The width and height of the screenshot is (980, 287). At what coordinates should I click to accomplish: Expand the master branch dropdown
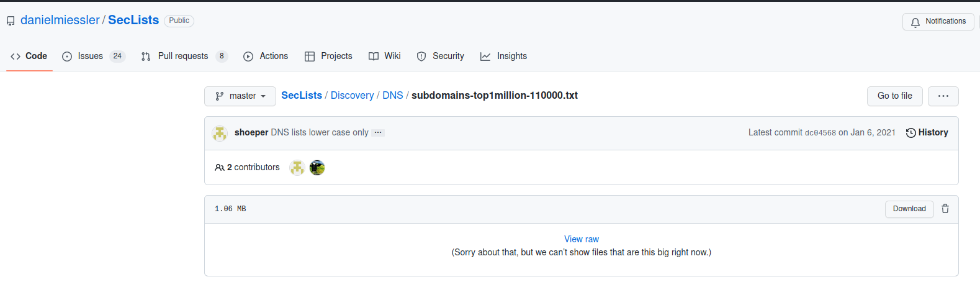(x=240, y=96)
